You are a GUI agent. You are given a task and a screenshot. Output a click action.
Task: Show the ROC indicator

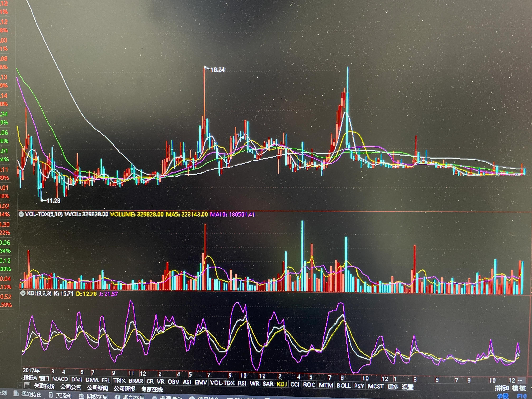pos(309,385)
